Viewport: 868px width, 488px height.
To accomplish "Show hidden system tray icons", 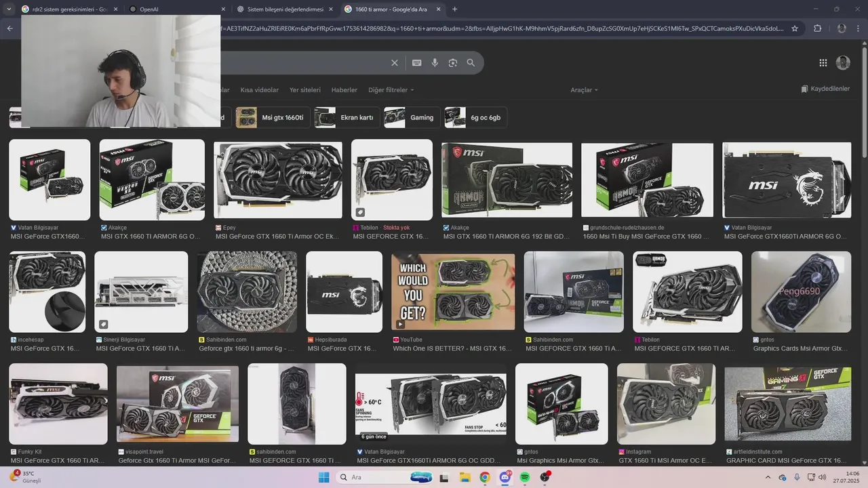I will click(768, 477).
